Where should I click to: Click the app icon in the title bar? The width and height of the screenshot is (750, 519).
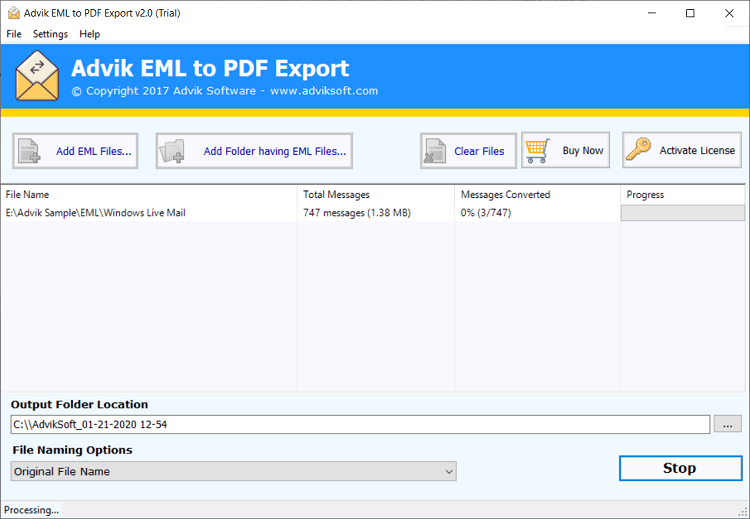click(x=14, y=13)
